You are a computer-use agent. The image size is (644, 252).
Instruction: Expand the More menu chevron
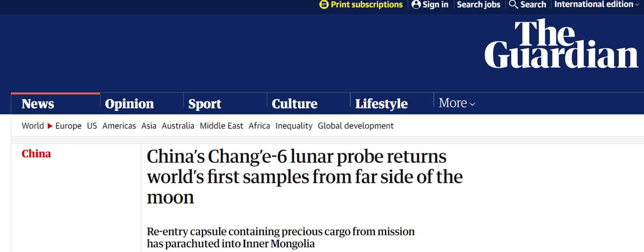[472, 104]
